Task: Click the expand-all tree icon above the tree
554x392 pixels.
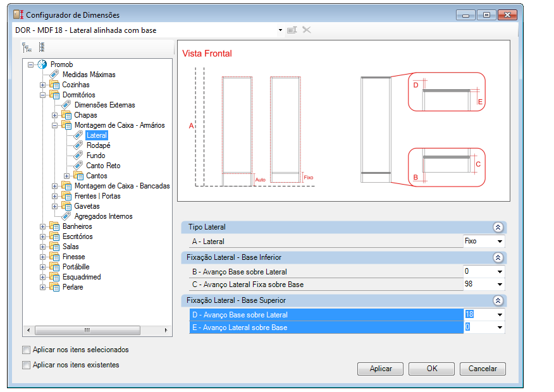Action: click(27, 47)
